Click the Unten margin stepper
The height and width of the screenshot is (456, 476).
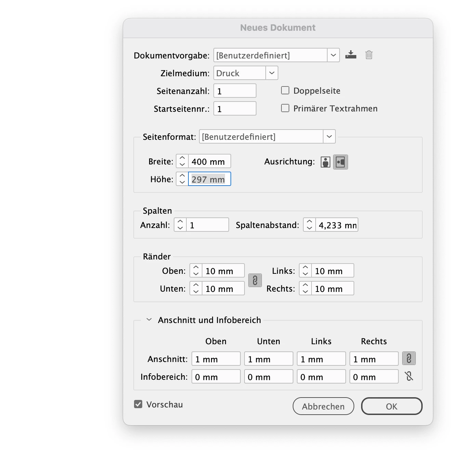click(x=196, y=288)
